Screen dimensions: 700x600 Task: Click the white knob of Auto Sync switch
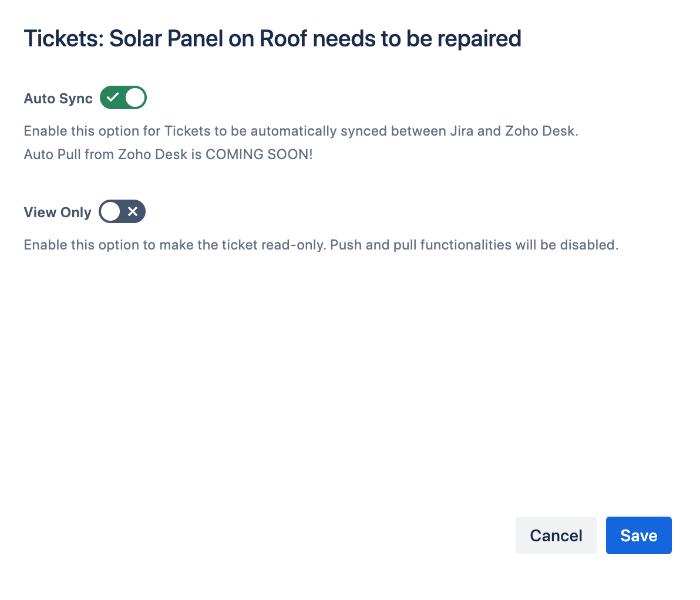pyautogui.click(x=135, y=97)
